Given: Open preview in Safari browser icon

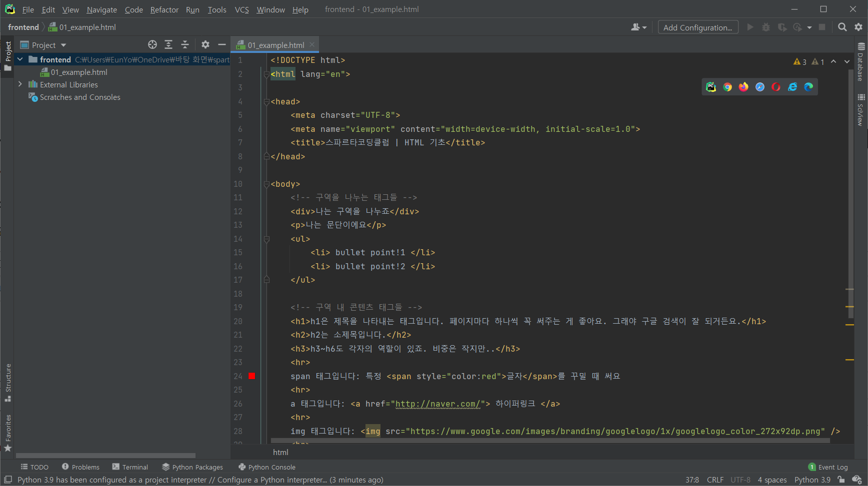Looking at the screenshot, I should click(x=760, y=87).
